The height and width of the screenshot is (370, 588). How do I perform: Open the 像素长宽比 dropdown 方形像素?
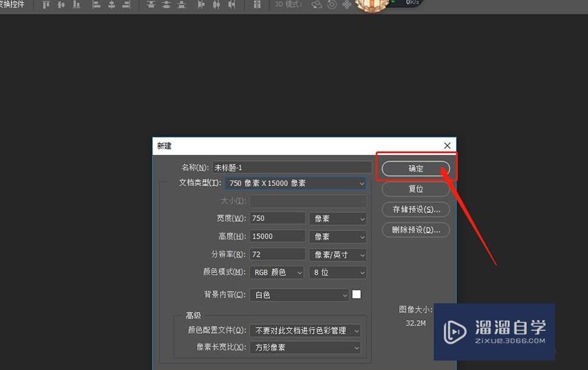(305, 348)
